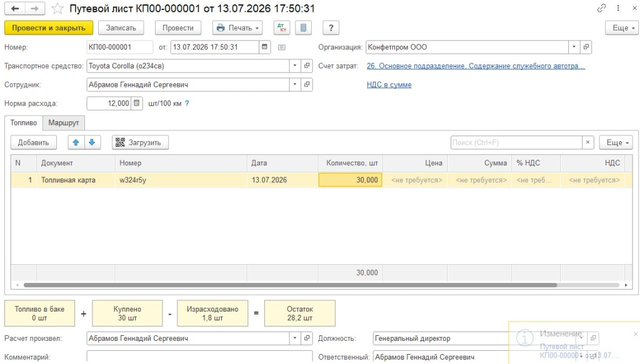Viewport: 640px width, 364px height.
Task: Expand the Сотрудник dropdown arrow
Action: [x=295, y=84]
